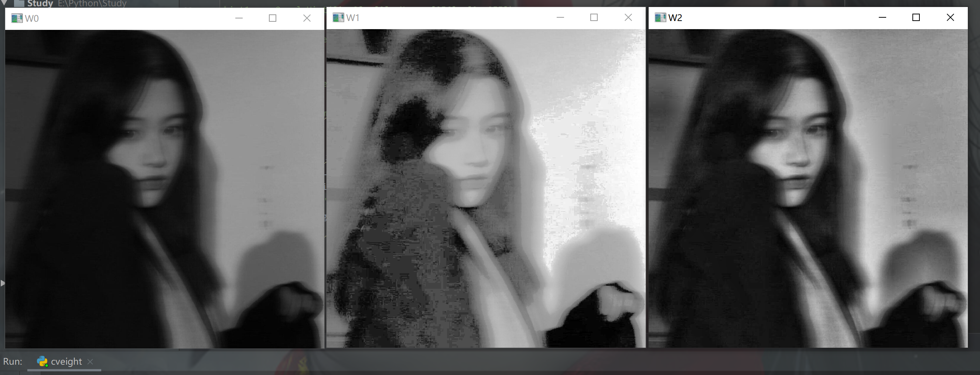Click the W1 window's OpenCV title bar icon

[x=338, y=17]
